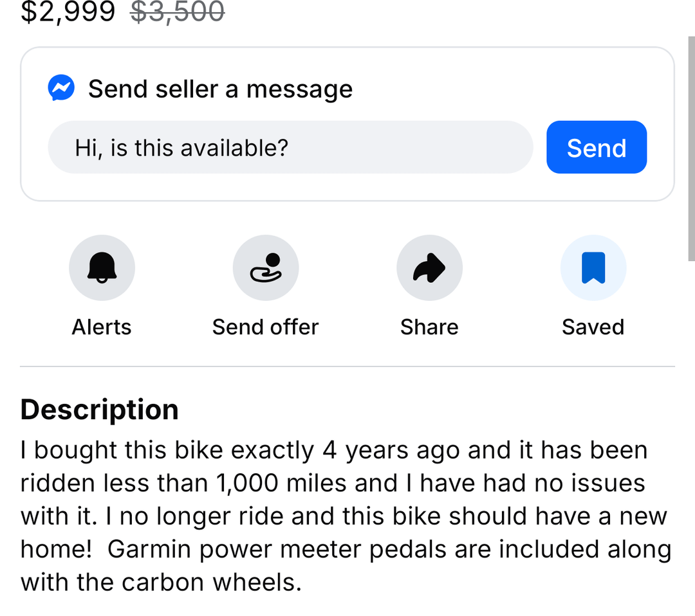Click the "with the carbon wheels." line
This screenshot has height=616, width=695.
[x=162, y=583]
